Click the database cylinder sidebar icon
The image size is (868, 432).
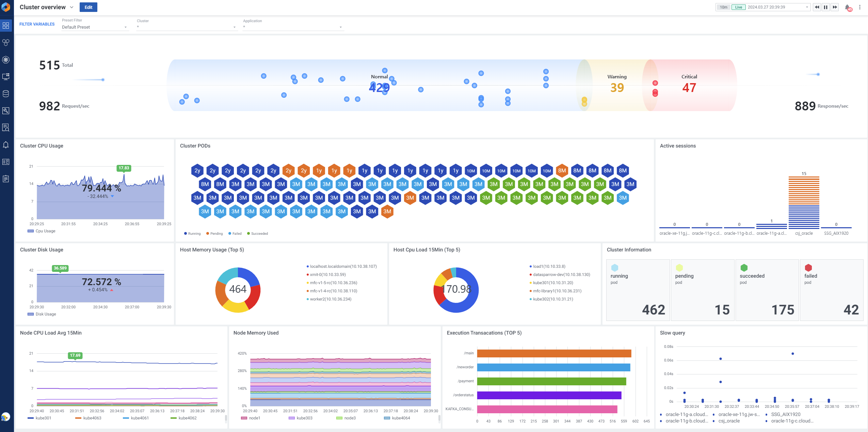coord(6,94)
